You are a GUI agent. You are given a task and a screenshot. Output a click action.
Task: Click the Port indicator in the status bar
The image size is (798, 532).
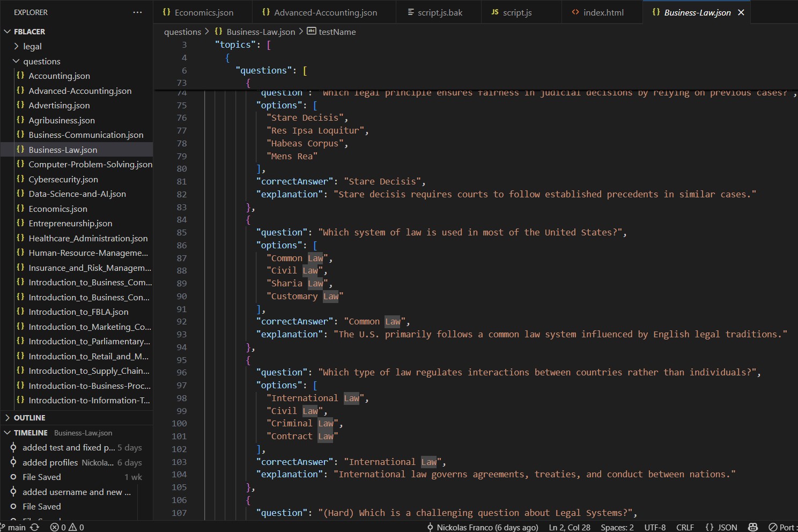[x=782, y=527]
